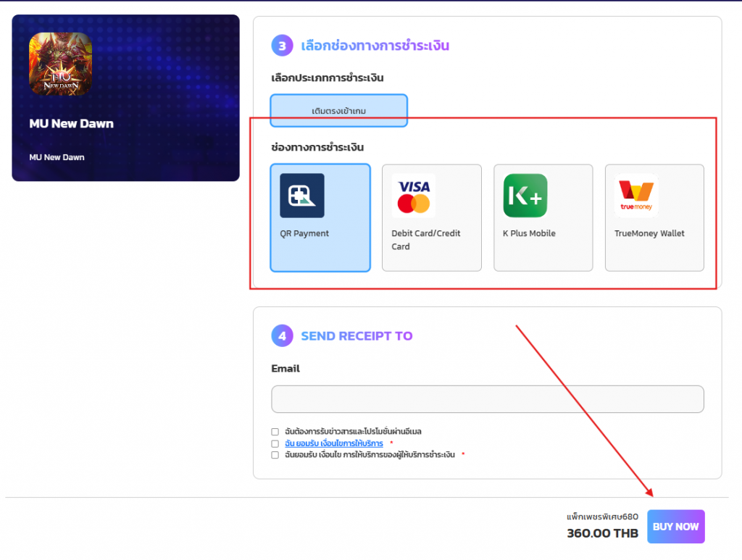Choose the Visa Mastercard logo
Image resolution: width=742 pixels, height=560 pixels.
click(414, 196)
